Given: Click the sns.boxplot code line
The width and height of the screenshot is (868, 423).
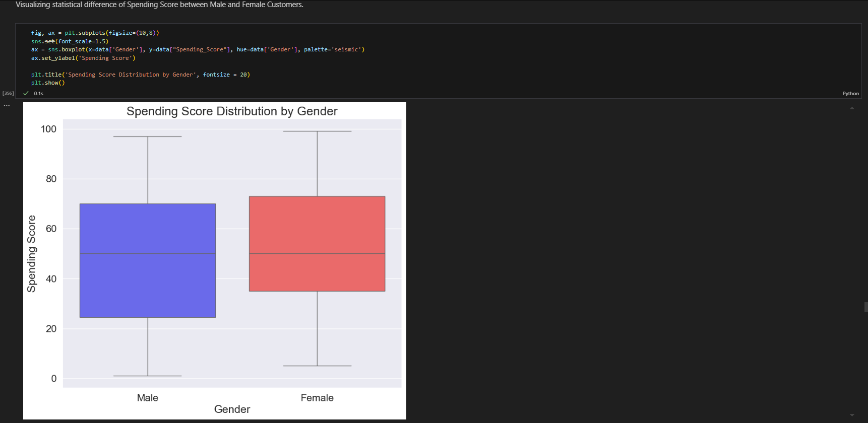Looking at the screenshot, I should (198, 49).
